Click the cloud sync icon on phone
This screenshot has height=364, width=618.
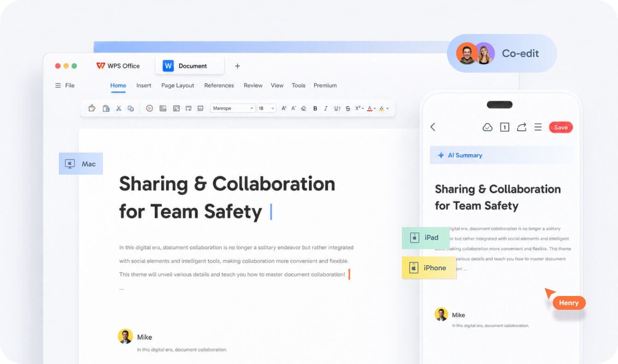tap(487, 127)
